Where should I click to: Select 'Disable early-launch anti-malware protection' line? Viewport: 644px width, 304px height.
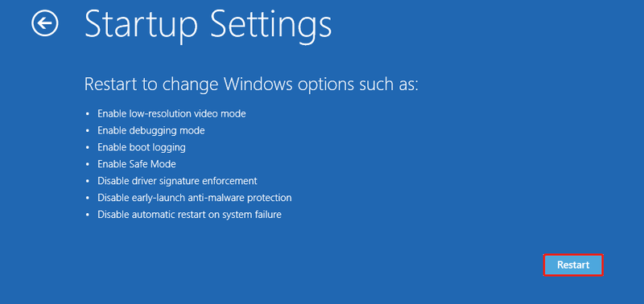(x=194, y=198)
